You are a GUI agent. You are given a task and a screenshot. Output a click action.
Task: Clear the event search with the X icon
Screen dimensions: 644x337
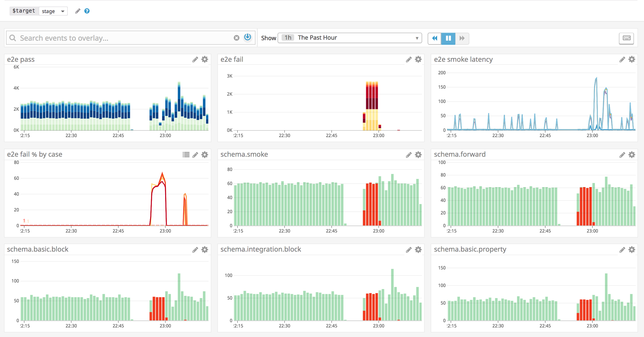[236, 38]
